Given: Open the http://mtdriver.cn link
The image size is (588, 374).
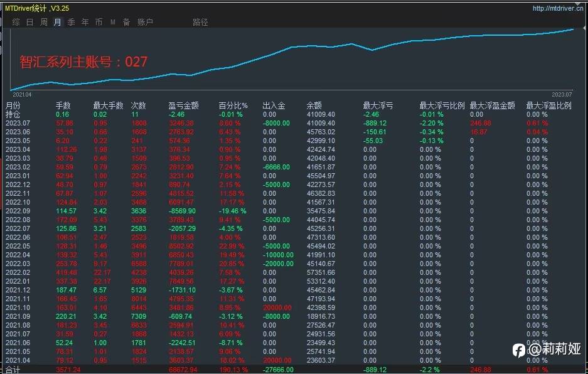Looking at the screenshot, I should (558, 8).
